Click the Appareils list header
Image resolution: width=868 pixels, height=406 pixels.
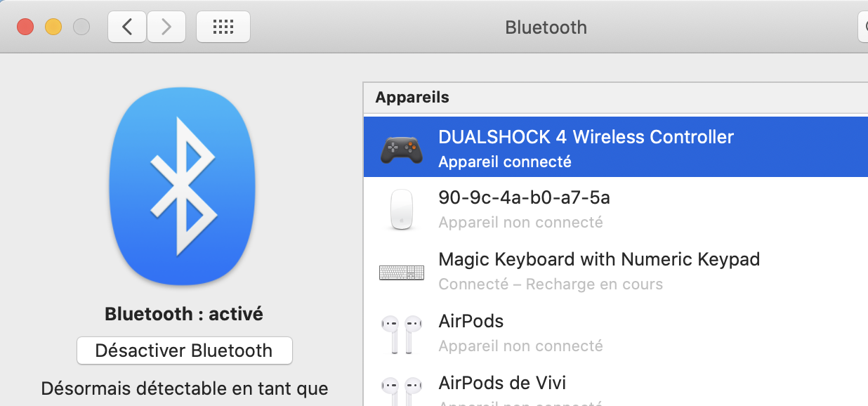(412, 97)
